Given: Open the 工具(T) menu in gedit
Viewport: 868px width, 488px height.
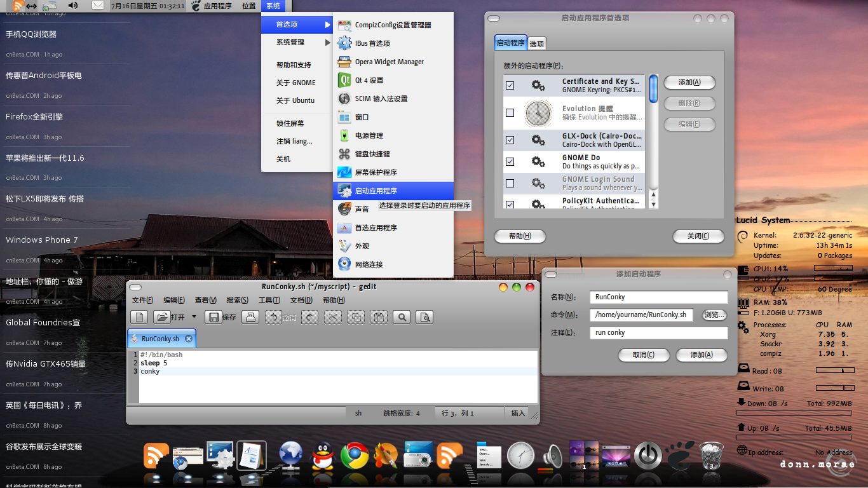Looking at the screenshot, I should point(269,301).
